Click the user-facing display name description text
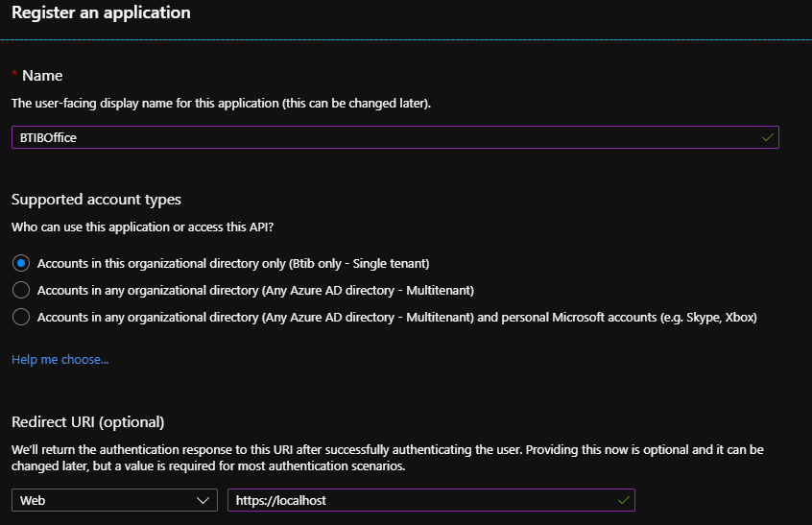This screenshot has width=812, height=525. [221, 102]
